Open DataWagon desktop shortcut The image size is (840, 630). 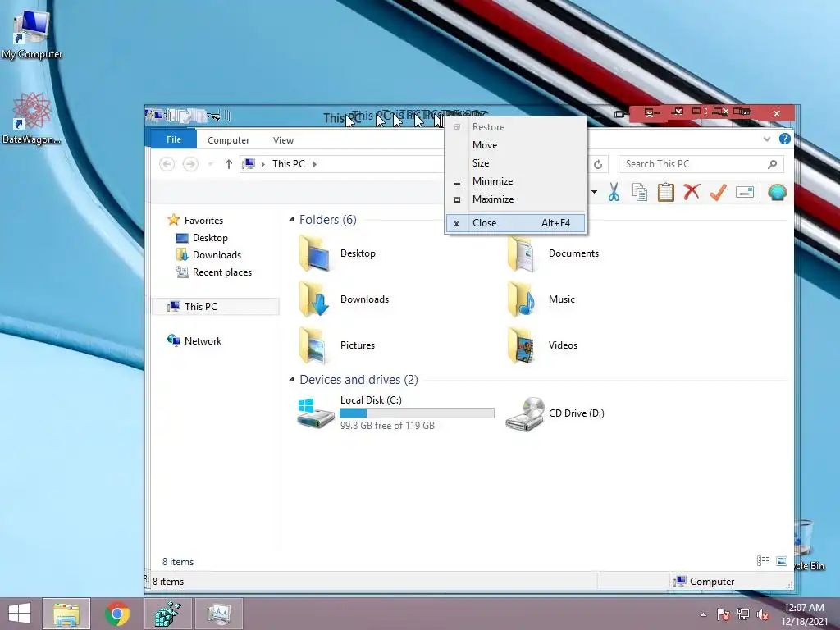[x=31, y=118]
